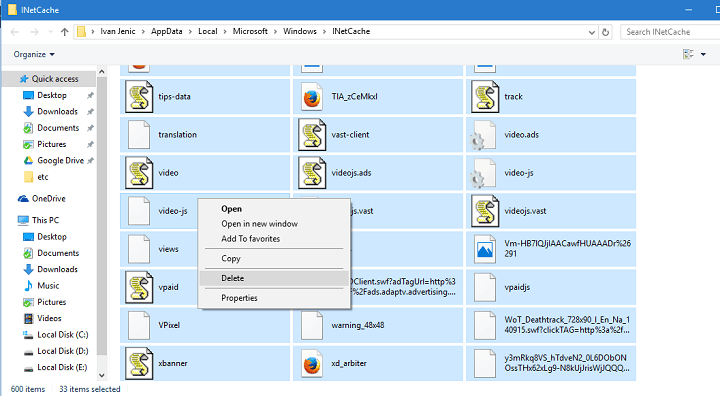The image size is (720, 396).
Task: Click the "video-js" file name beside Open menu
Action: [x=173, y=211]
